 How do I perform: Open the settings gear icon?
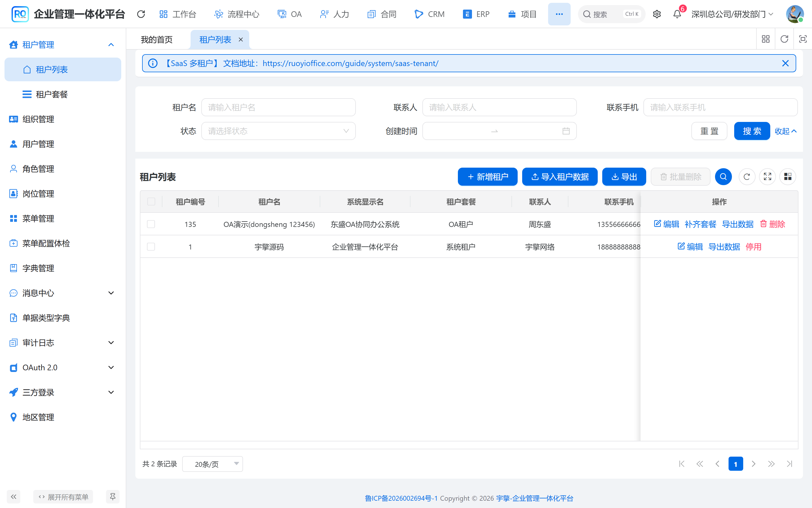coord(657,14)
